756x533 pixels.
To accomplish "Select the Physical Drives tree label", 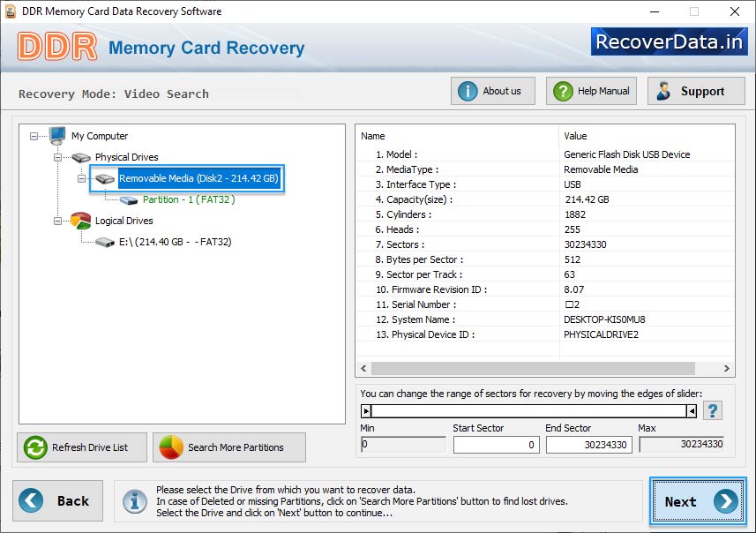I will click(127, 157).
